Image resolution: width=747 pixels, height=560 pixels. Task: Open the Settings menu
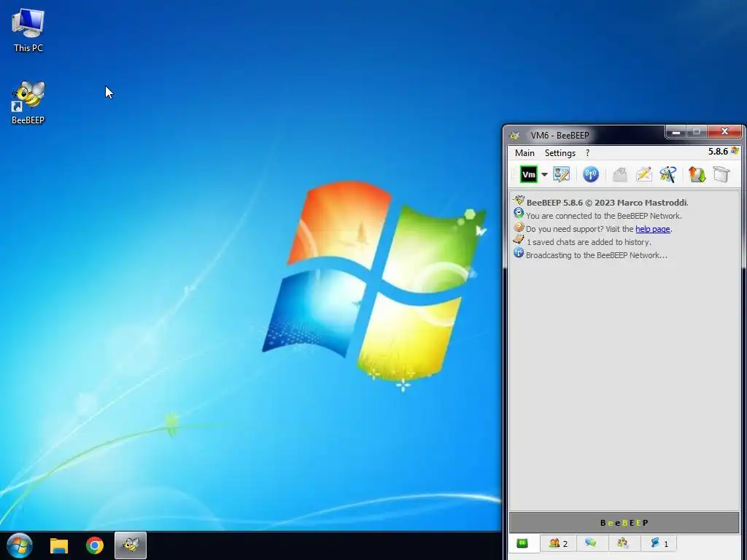pyautogui.click(x=560, y=153)
